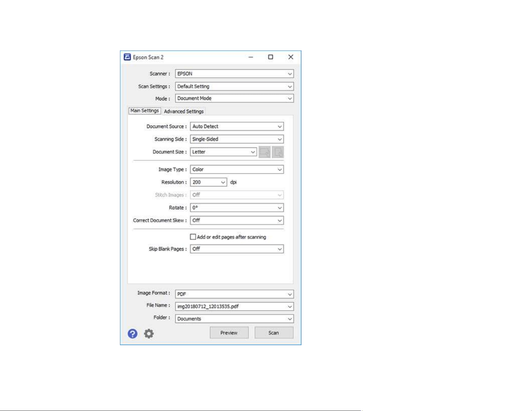Image resolution: width=532 pixels, height=411 pixels.
Task: Choose a Document Size from dropdown
Action: click(x=224, y=152)
